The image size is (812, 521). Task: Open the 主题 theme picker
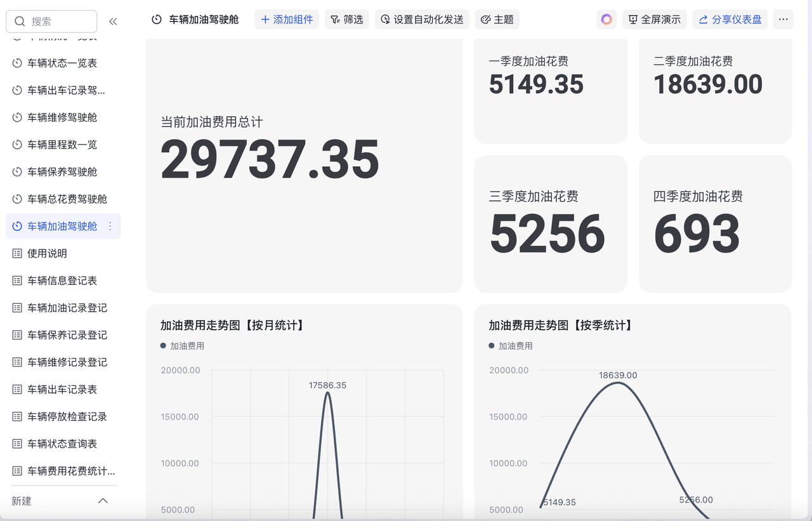pos(497,20)
